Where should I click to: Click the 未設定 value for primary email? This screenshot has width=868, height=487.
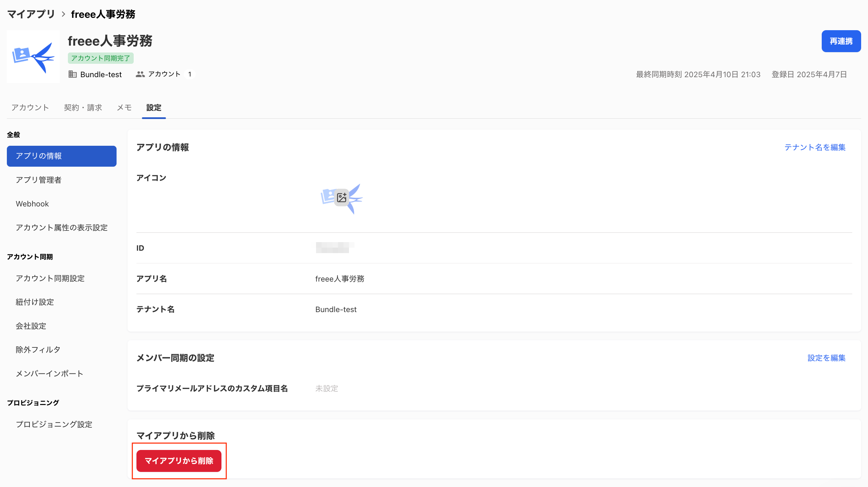click(x=327, y=389)
